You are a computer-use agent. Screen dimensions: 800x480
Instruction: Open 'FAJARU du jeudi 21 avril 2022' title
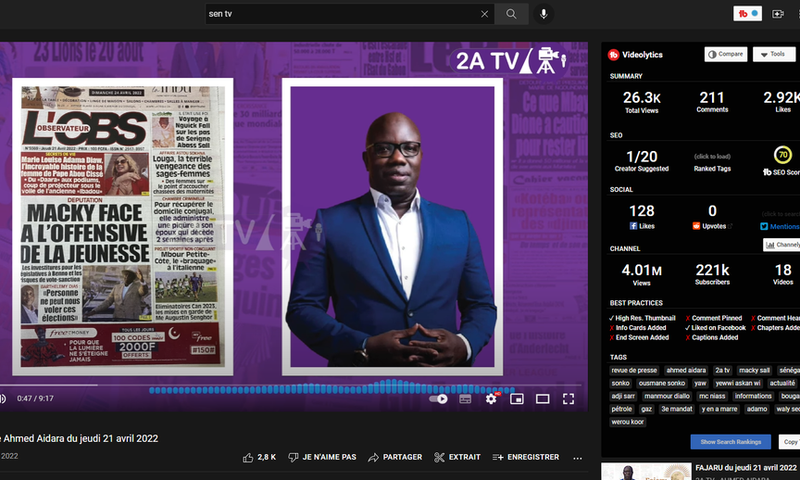pyautogui.click(x=745, y=468)
